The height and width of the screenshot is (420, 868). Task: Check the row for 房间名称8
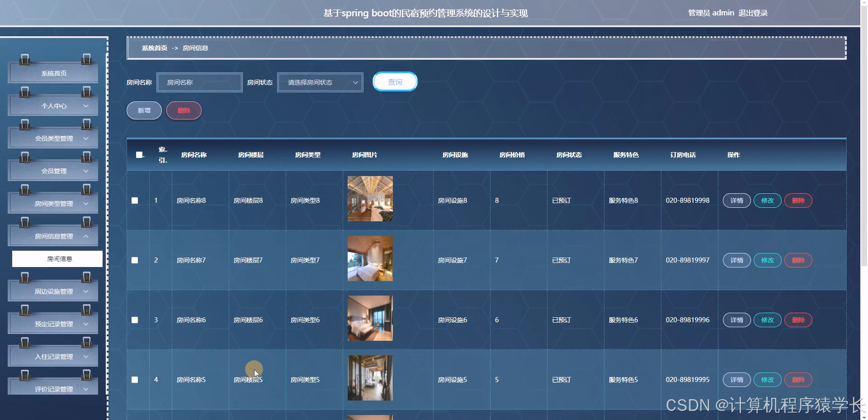coord(135,200)
